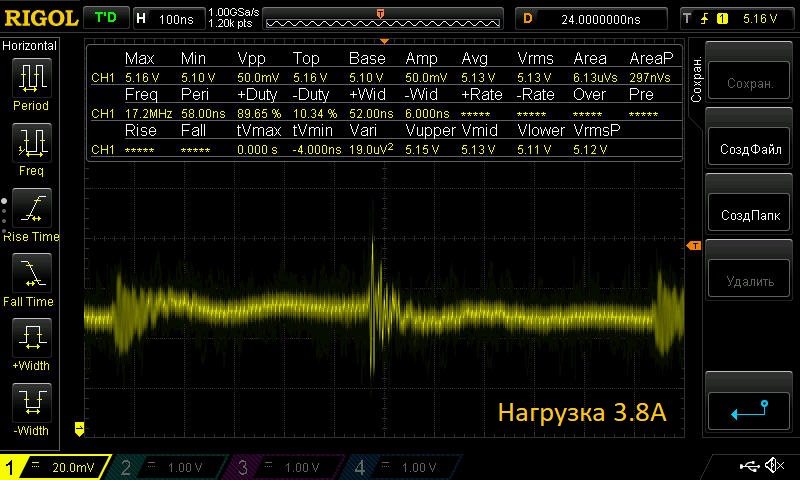Viewport: 800px width, 480px height.
Task: Enable channel 4 in bottom bar
Action: (402, 467)
